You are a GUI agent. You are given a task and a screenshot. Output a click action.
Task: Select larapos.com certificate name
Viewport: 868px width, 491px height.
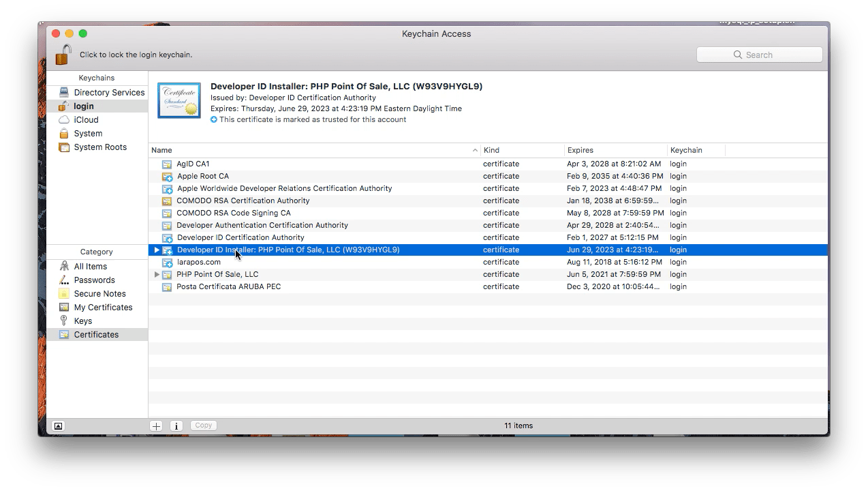[198, 262]
